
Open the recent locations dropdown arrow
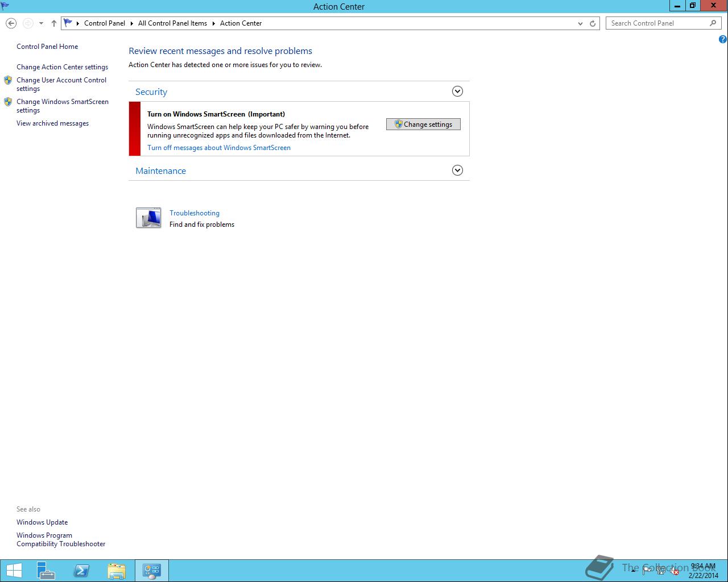coord(41,23)
